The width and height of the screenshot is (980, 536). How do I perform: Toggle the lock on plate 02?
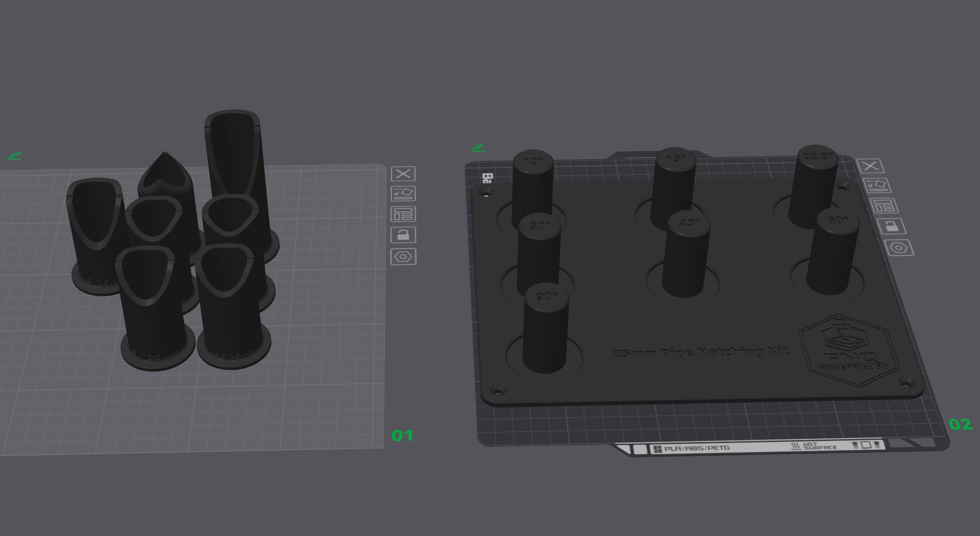coord(892,226)
